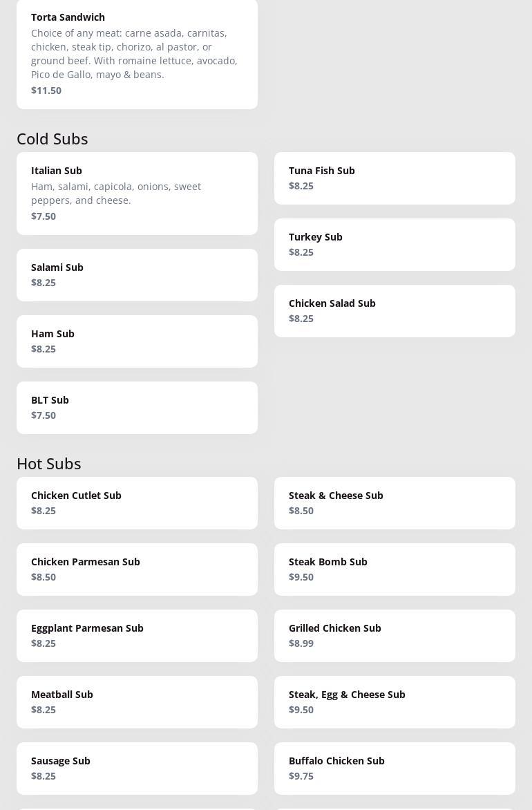Choose the Tuna Fish Sub

pos(395,178)
